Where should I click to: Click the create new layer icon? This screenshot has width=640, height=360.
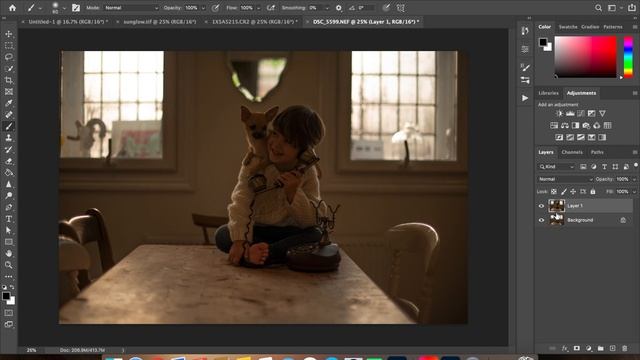coord(612,348)
